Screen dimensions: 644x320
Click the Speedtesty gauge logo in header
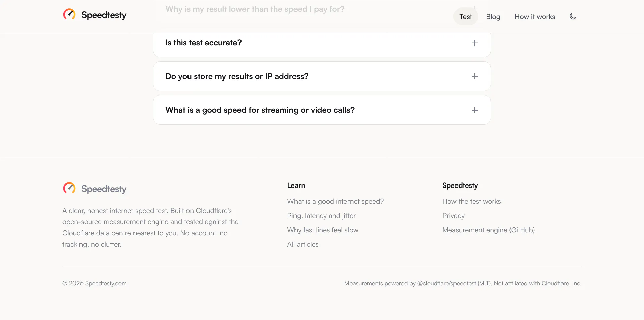tap(69, 14)
